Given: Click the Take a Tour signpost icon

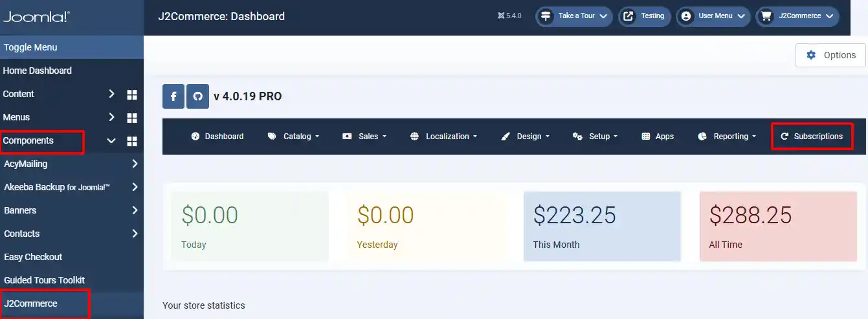Looking at the screenshot, I should coord(546,16).
